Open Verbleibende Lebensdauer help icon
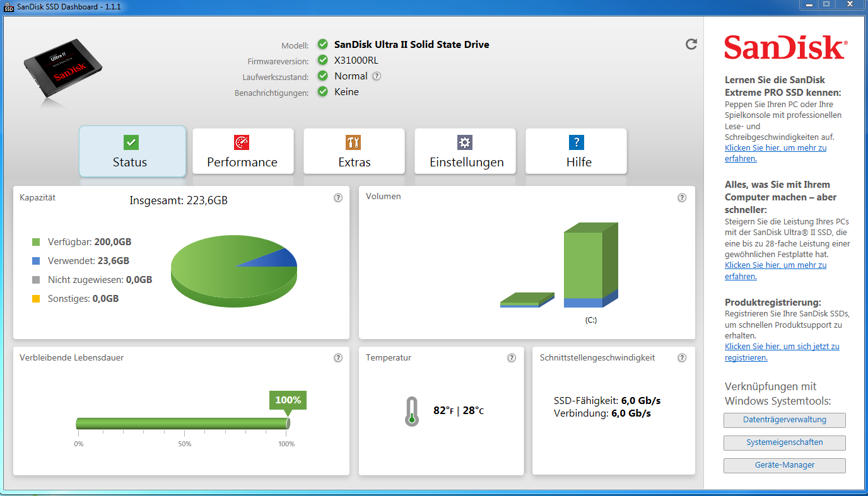 (338, 358)
